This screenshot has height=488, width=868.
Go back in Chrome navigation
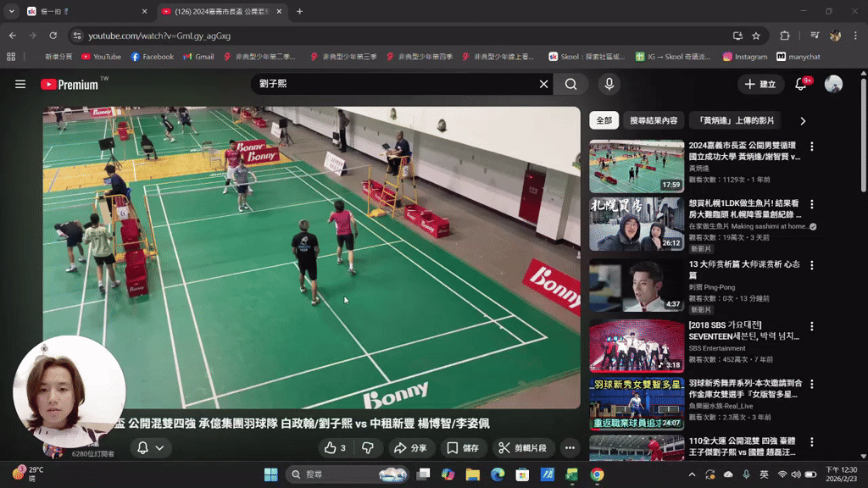click(x=12, y=36)
